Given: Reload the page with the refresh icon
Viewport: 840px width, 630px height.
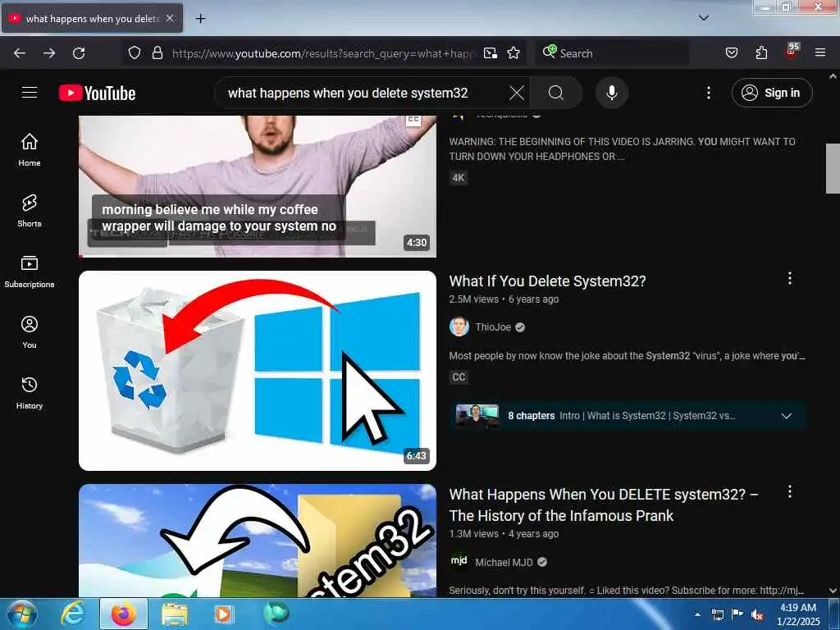Looking at the screenshot, I should click(x=79, y=53).
